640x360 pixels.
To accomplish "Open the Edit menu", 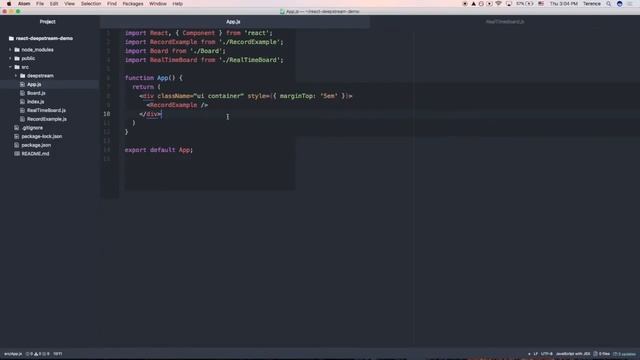I will click(x=54, y=4).
